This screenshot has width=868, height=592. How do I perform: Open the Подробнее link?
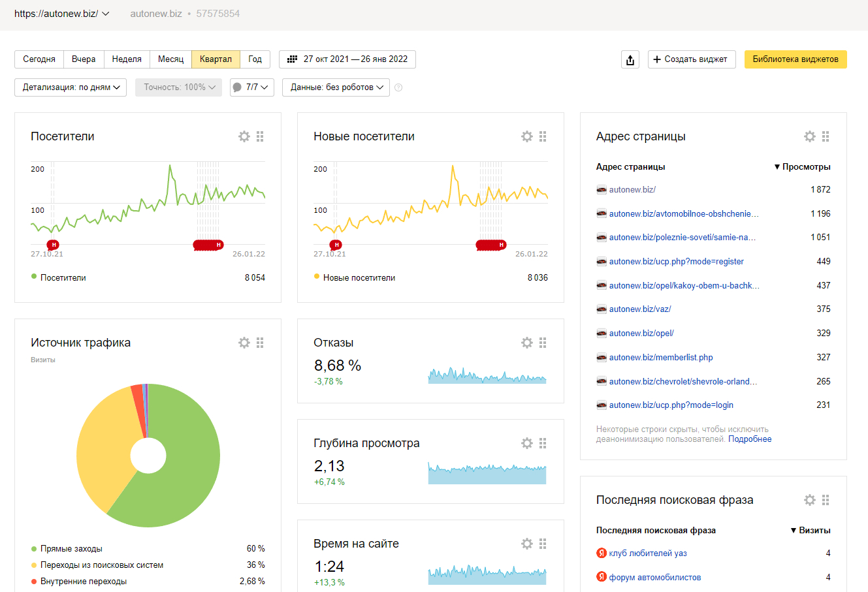(750, 439)
